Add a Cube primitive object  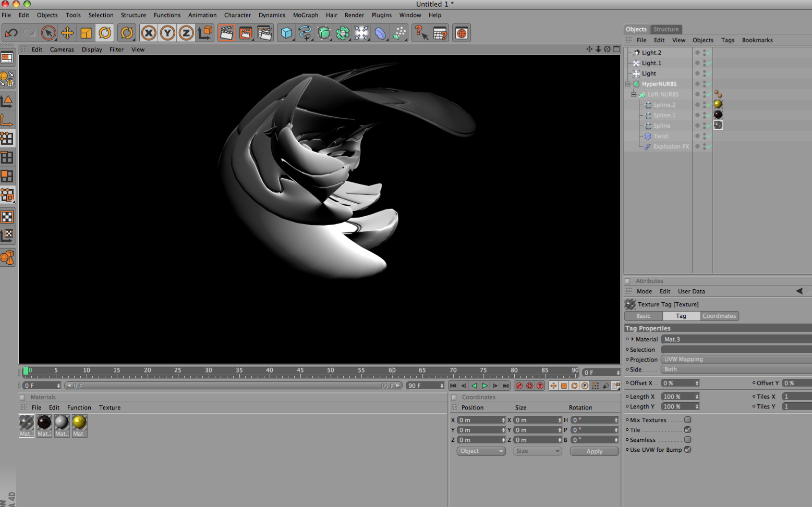pyautogui.click(x=286, y=33)
